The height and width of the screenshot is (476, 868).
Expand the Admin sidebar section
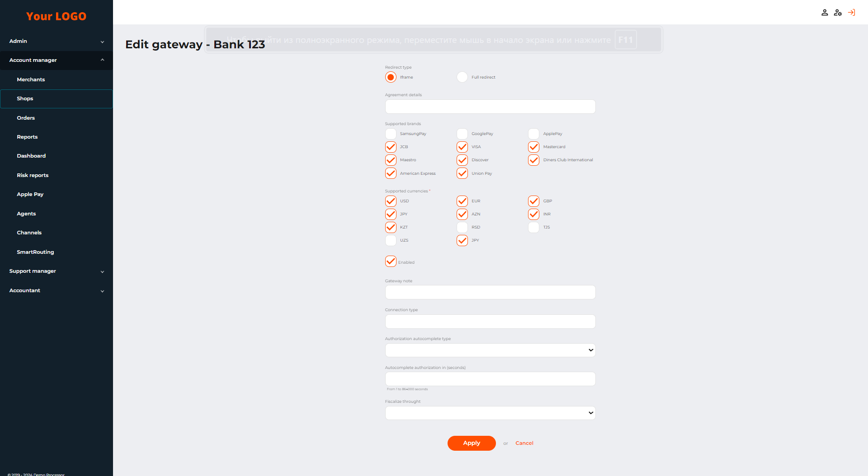pyautogui.click(x=57, y=41)
